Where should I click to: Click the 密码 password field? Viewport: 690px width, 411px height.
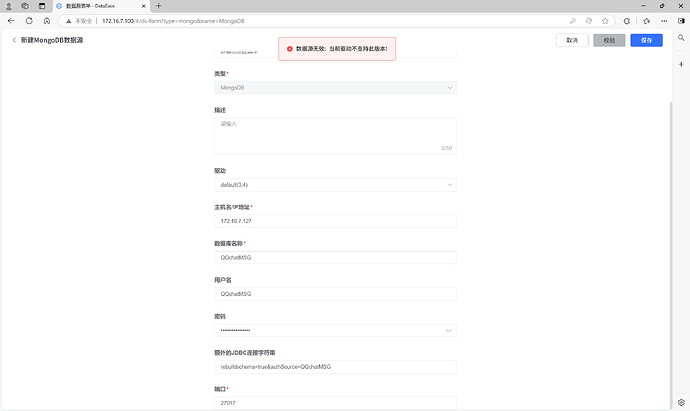coord(335,330)
